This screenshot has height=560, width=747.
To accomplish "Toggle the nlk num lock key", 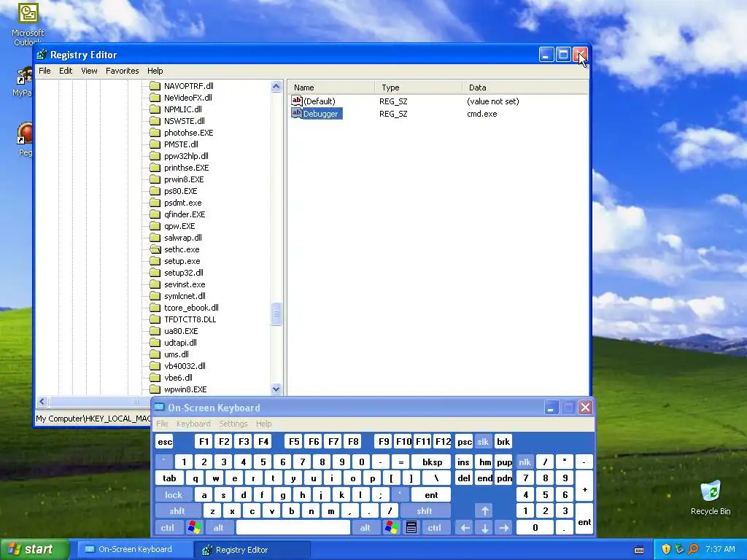I will (525, 462).
